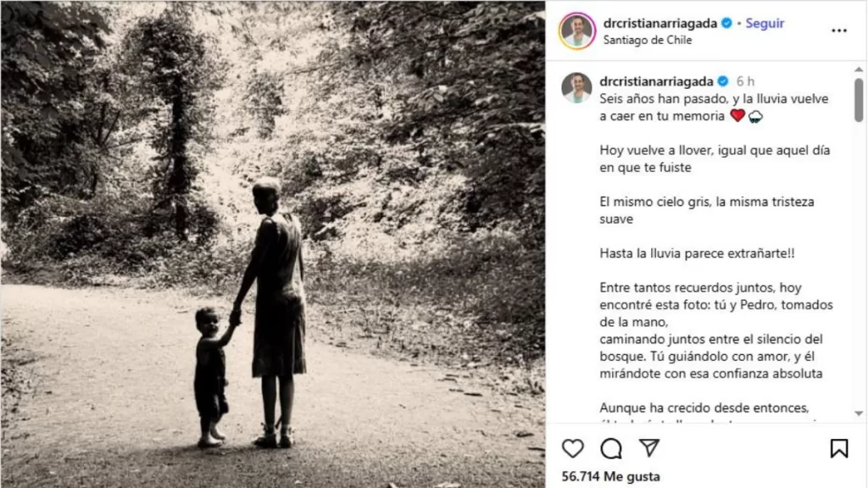
Task: Click the verified badge in the post header
Action: (x=726, y=23)
